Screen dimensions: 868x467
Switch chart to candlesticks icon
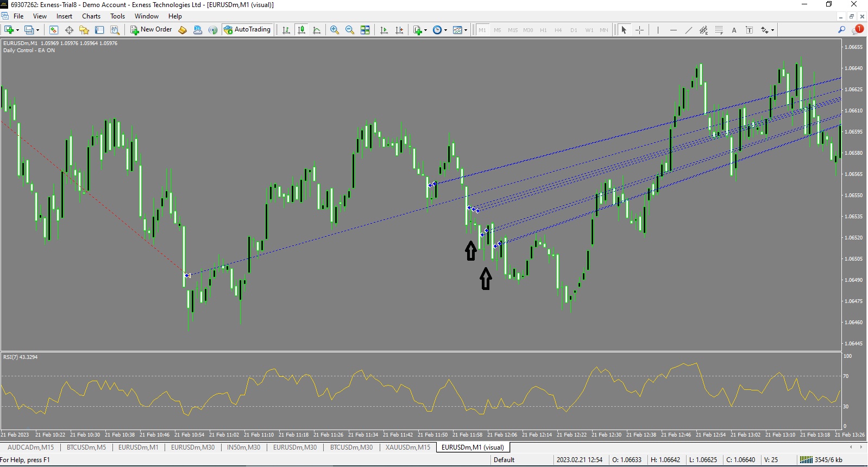coord(301,30)
